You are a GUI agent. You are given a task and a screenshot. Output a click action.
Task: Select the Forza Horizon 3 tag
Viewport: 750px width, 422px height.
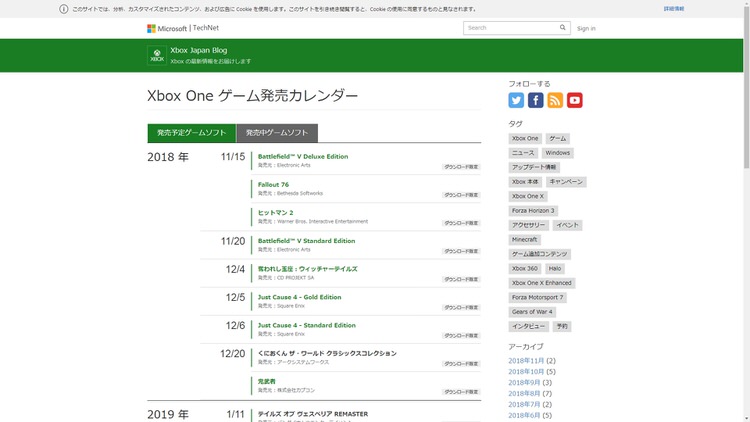click(533, 211)
